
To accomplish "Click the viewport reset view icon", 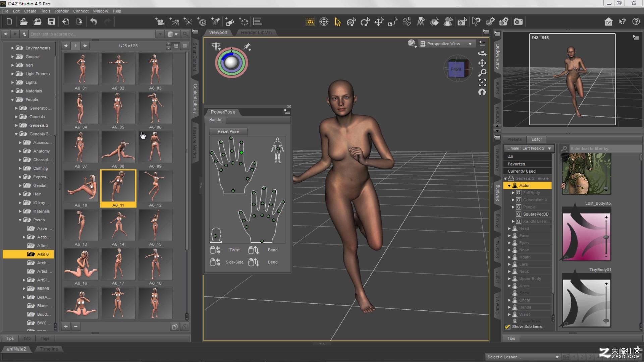I will (482, 92).
